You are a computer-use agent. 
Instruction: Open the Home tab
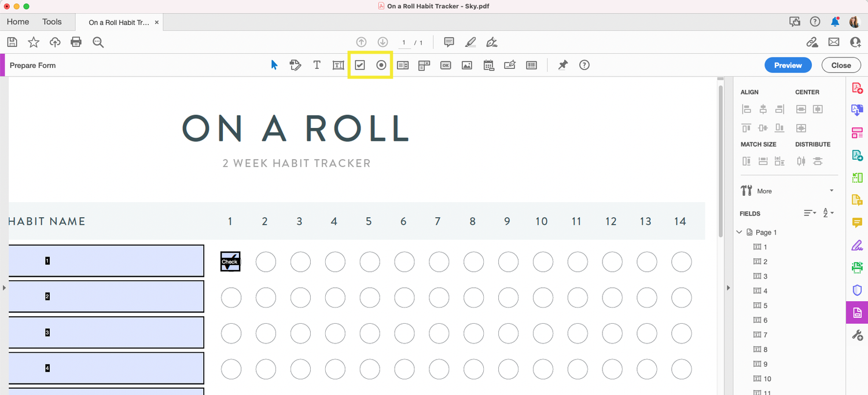pos(17,21)
